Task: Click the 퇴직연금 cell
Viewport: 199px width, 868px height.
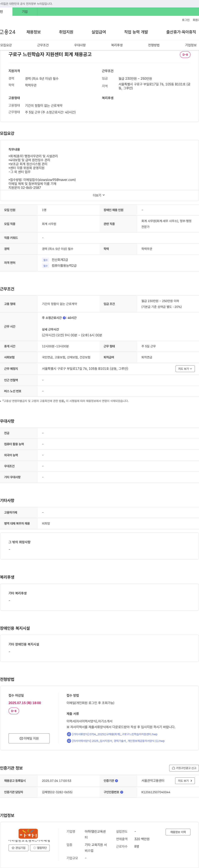Action: tap(147, 357)
